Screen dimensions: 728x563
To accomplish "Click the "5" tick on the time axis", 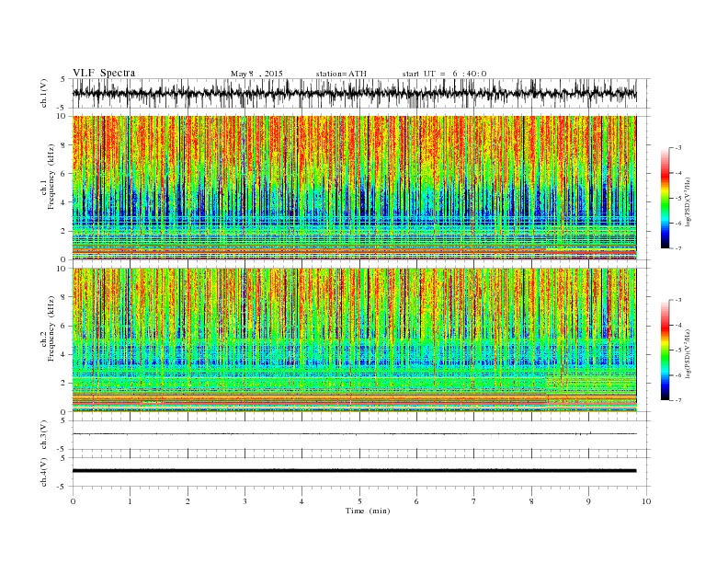I will [359, 501].
